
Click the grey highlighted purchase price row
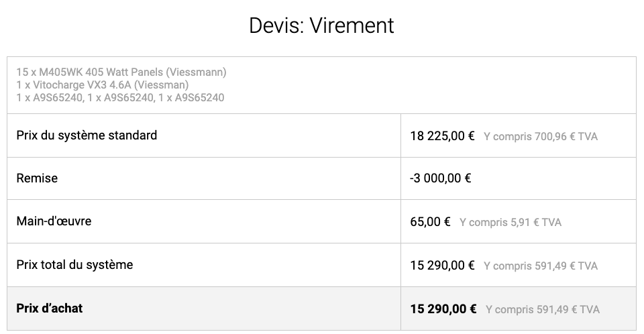(321, 309)
